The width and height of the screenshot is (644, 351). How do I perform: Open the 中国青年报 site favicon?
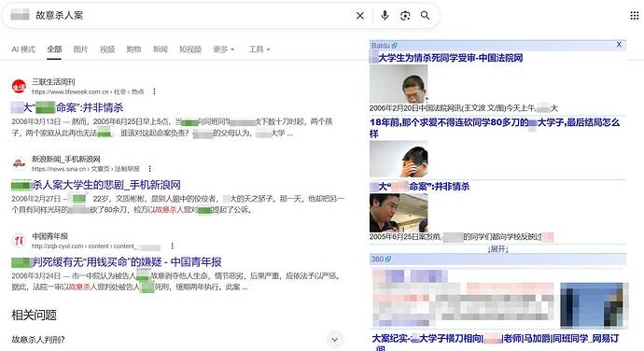click(x=19, y=241)
